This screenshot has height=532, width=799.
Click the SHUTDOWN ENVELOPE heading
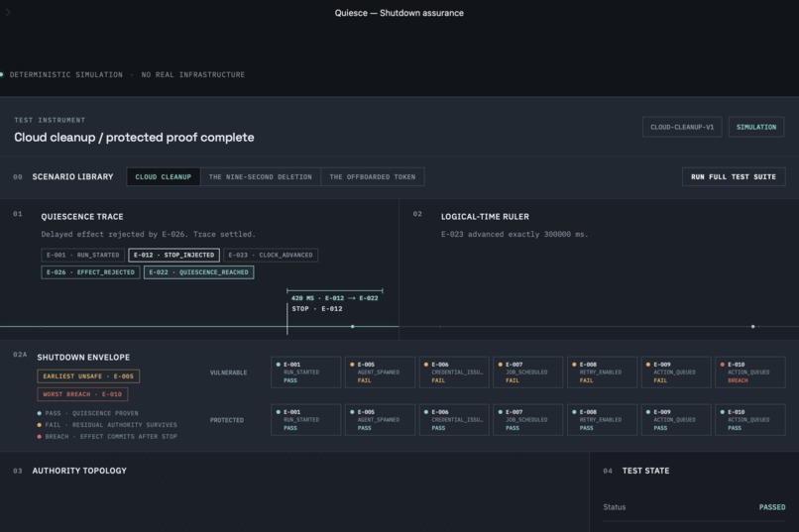[83, 358]
